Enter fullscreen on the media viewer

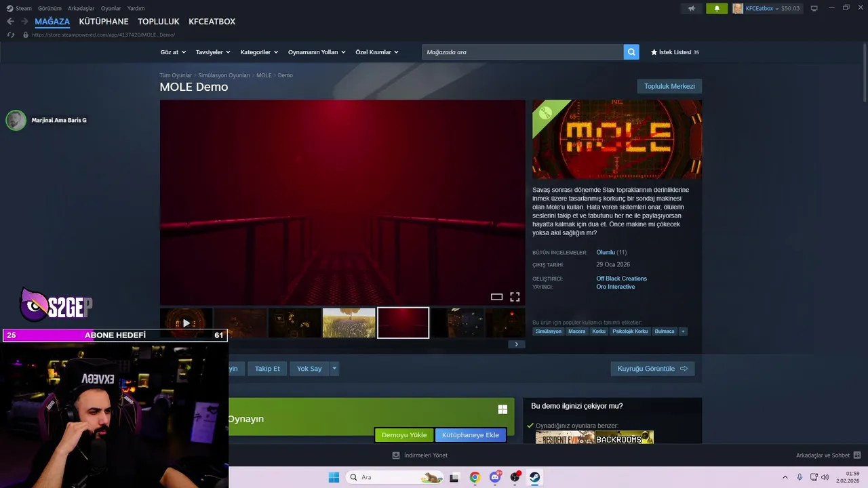click(x=515, y=297)
